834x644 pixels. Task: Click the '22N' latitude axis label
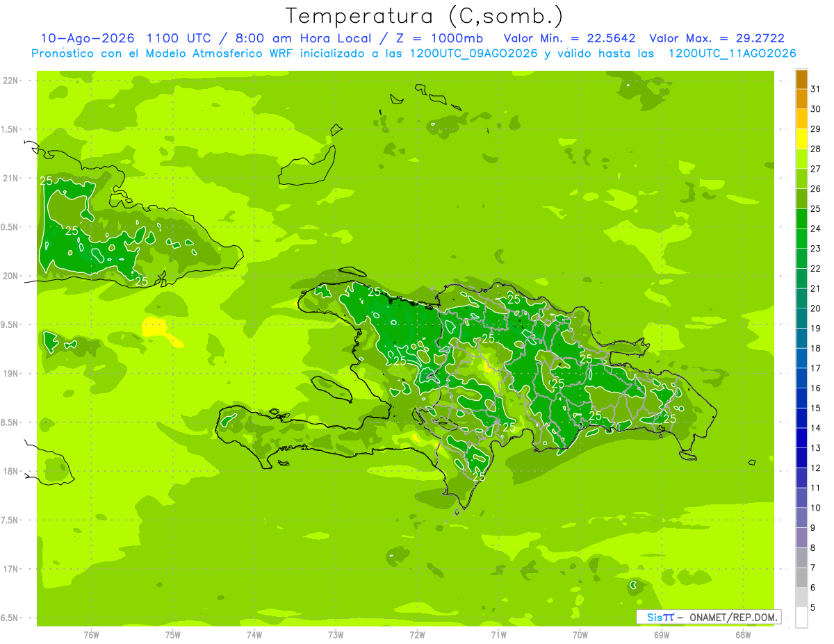click(10, 81)
